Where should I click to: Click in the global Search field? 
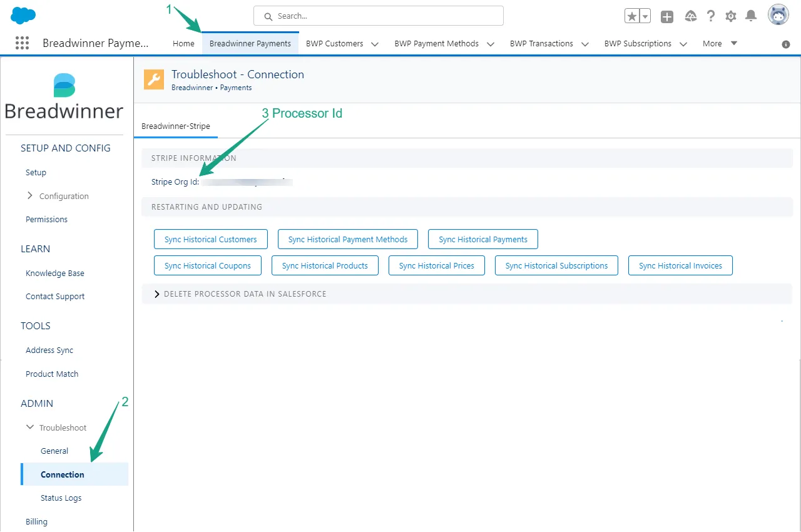[x=379, y=16]
